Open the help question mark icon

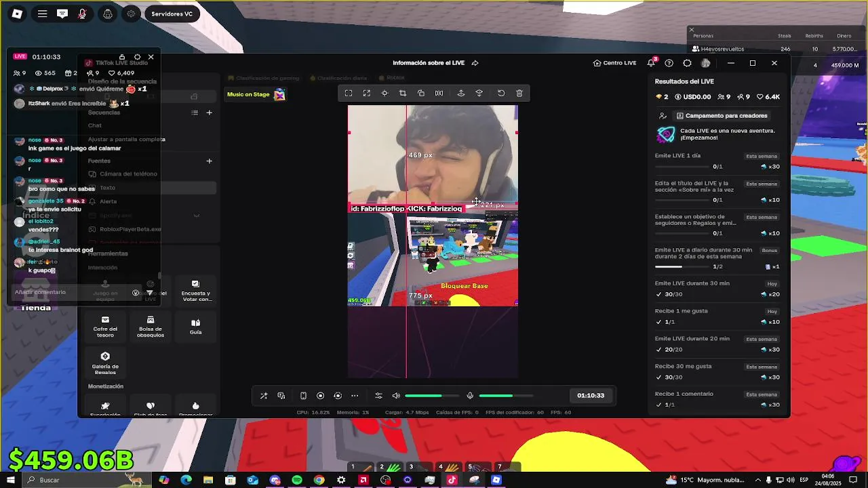click(669, 63)
